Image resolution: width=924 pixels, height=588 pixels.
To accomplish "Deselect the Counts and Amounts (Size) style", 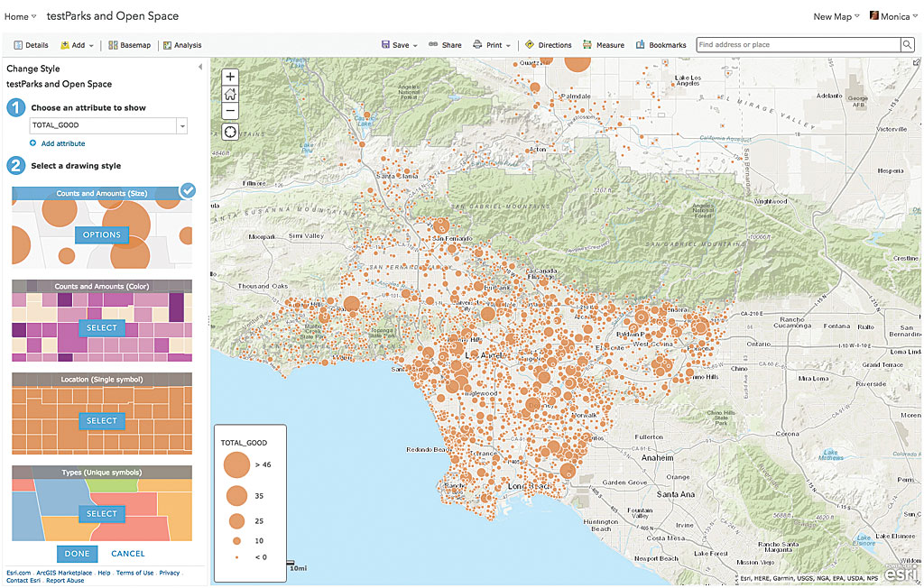I will point(186,190).
